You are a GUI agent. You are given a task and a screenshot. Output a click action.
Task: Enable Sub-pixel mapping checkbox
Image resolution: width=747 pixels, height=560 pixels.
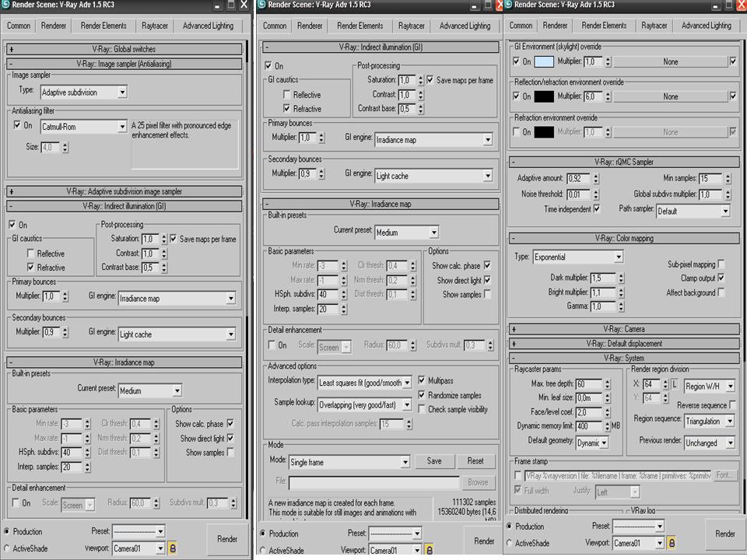(721, 264)
